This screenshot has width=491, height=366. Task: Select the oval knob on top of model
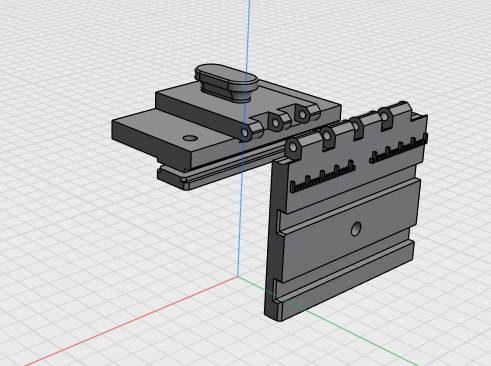226,83
